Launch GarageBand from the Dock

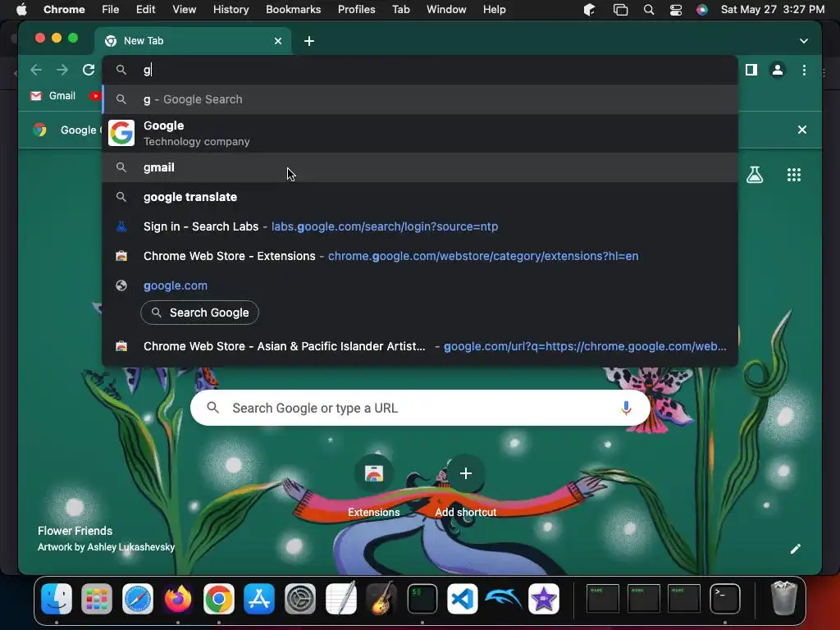coord(381,598)
